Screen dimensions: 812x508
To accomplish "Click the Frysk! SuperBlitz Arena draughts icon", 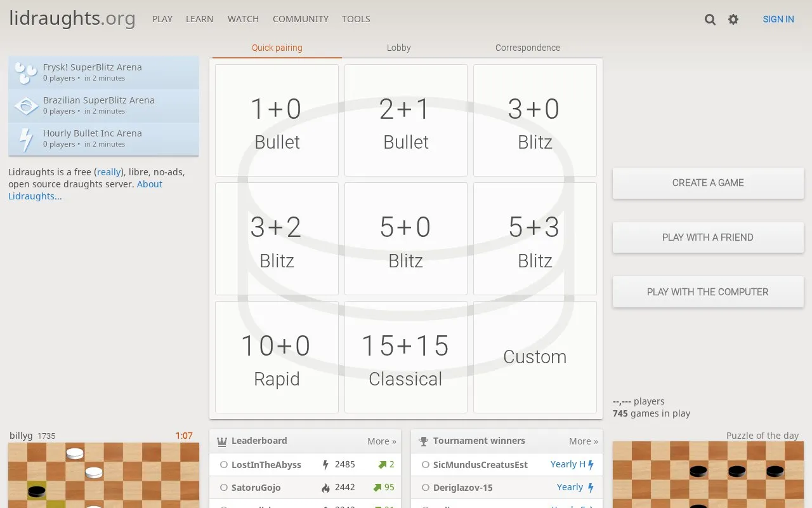I will (x=26, y=72).
